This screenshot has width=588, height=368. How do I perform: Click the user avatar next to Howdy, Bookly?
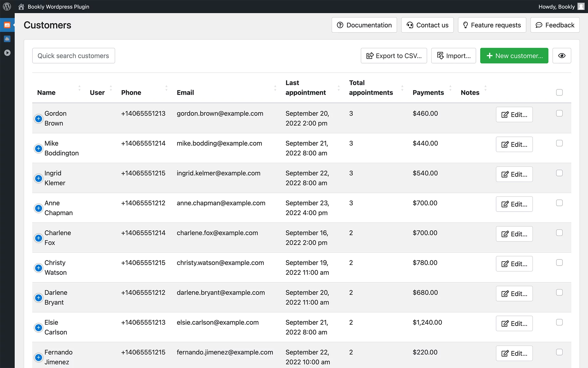[x=581, y=6]
